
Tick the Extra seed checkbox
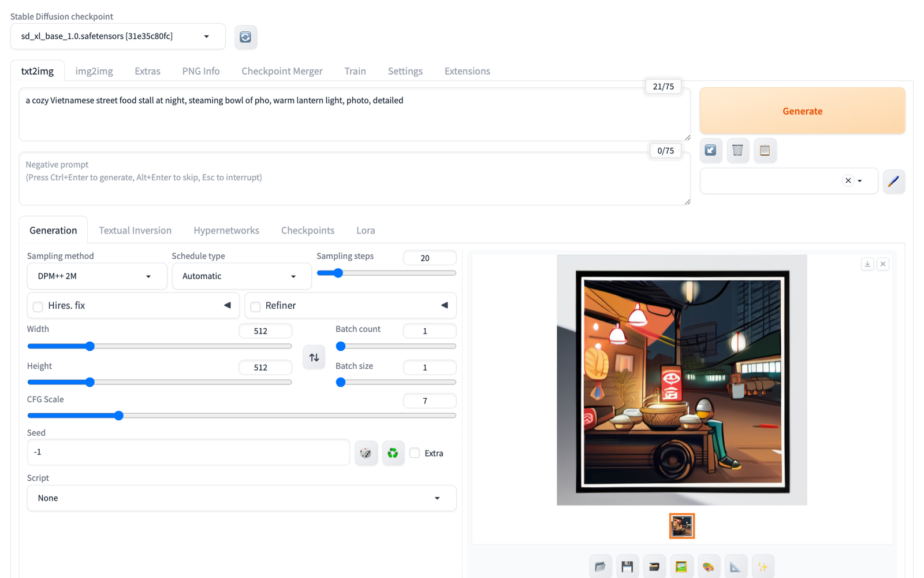pos(415,453)
